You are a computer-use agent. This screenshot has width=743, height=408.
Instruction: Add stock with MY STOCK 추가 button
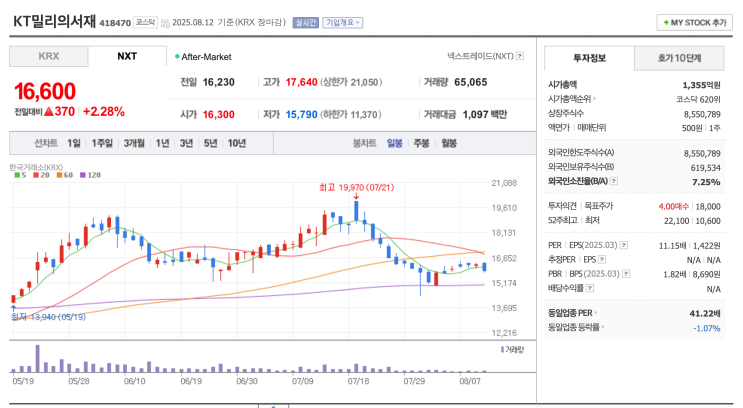(694, 22)
